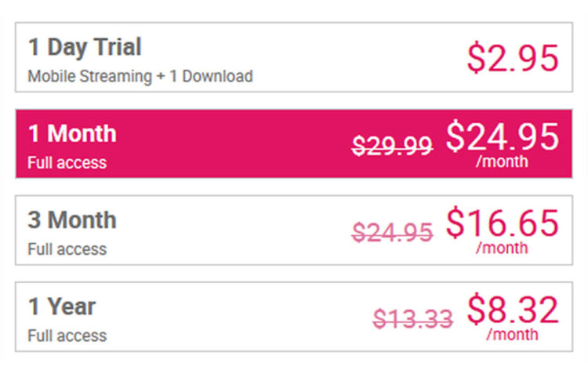Click /month label under $8.32

[x=512, y=334]
